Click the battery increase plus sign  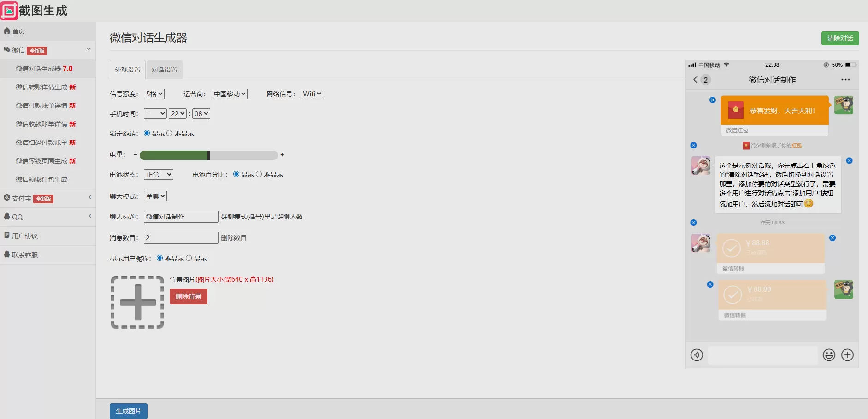click(x=282, y=155)
